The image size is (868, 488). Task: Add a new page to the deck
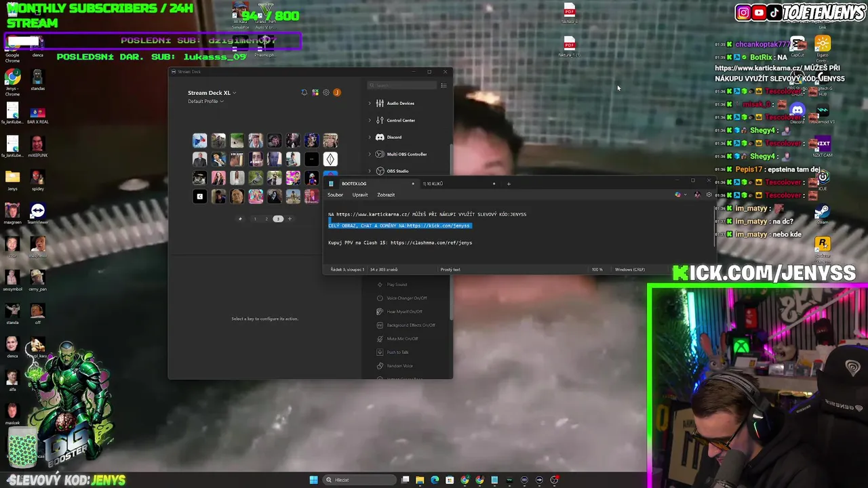pos(290,219)
